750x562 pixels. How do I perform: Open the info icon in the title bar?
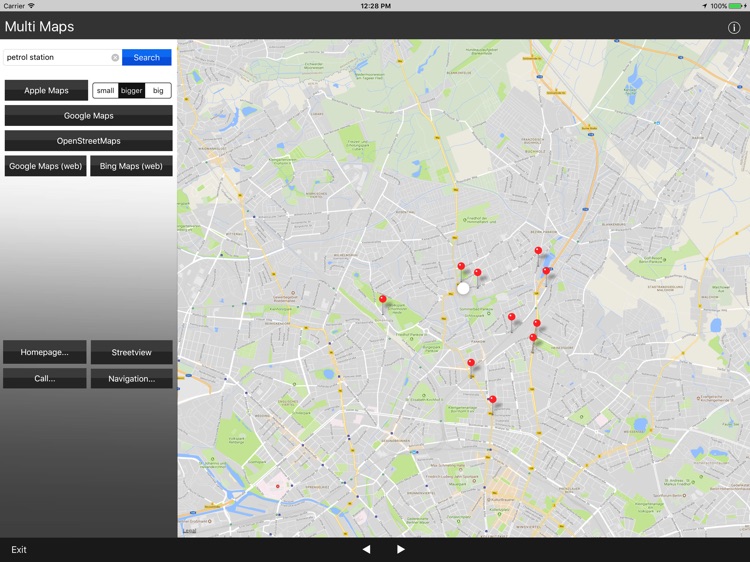click(734, 27)
